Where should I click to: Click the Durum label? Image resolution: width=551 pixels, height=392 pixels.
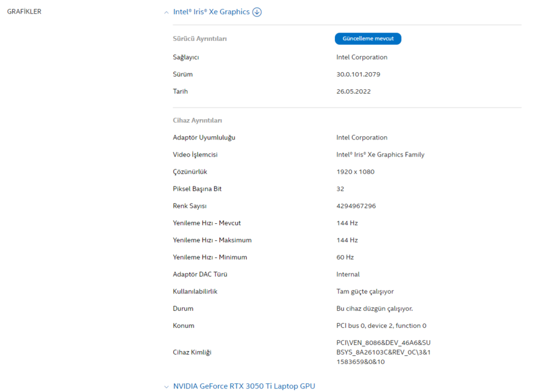[x=183, y=308]
